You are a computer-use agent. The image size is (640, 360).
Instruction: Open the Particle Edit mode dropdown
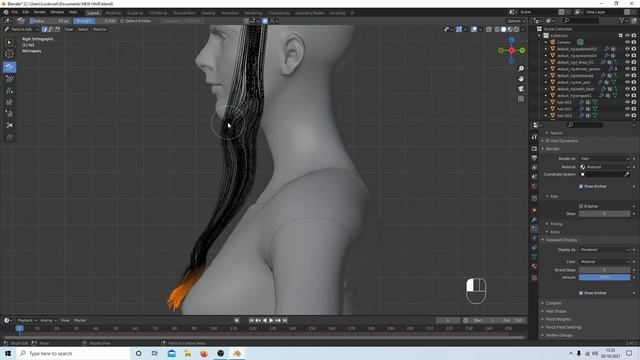[21, 29]
